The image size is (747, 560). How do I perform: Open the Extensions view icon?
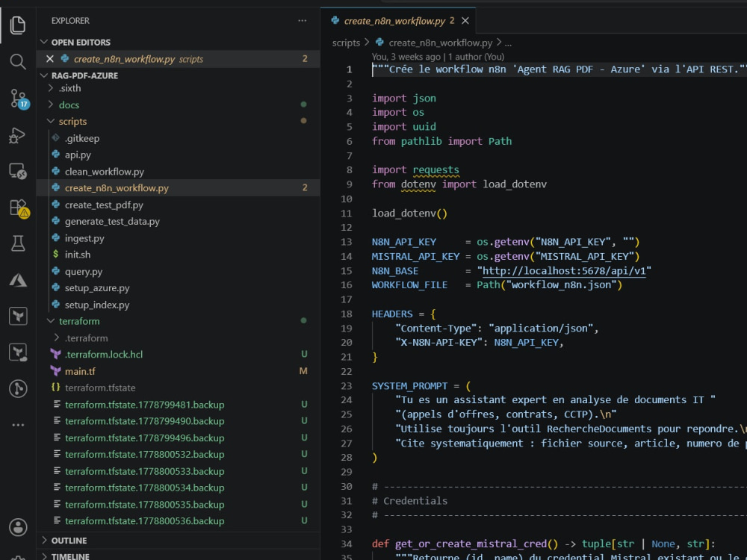pyautogui.click(x=19, y=208)
